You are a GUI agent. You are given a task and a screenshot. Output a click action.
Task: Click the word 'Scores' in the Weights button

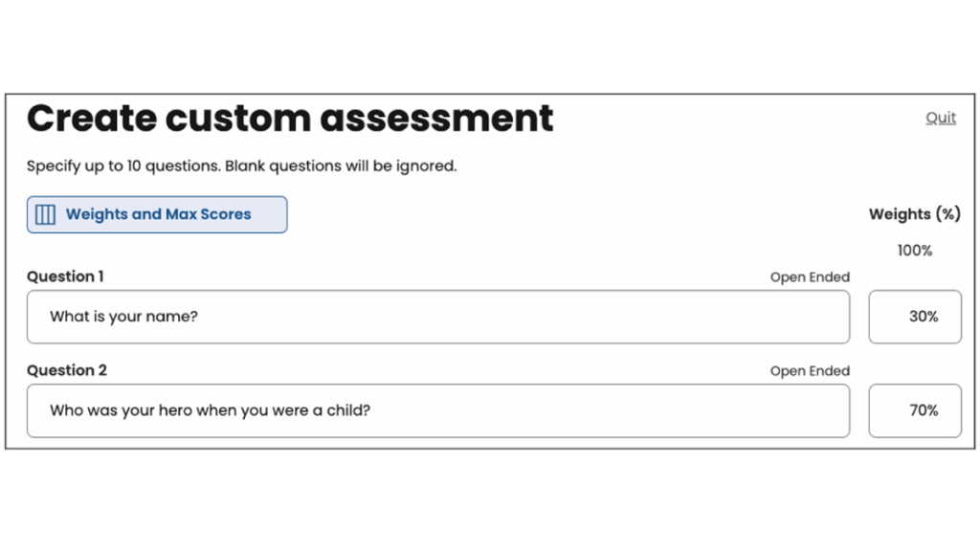click(226, 214)
